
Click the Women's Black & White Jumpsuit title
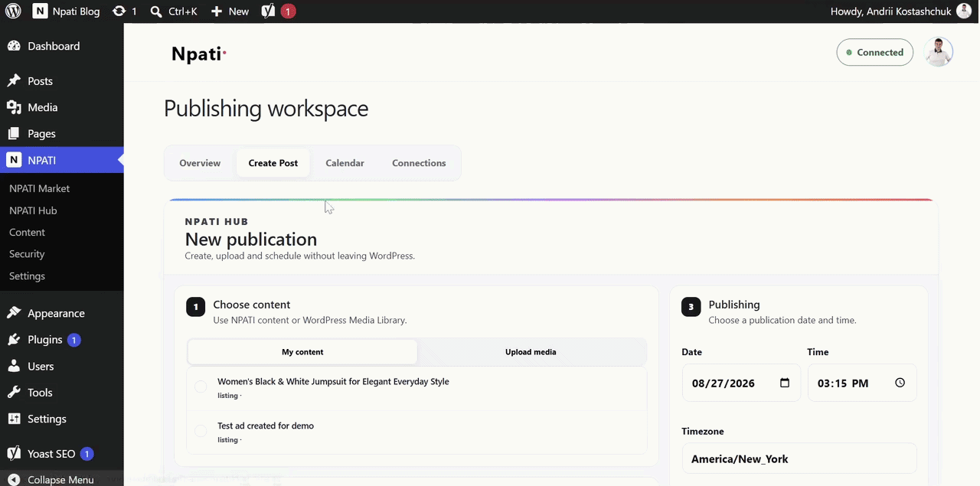pyautogui.click(x=333, y=381)
